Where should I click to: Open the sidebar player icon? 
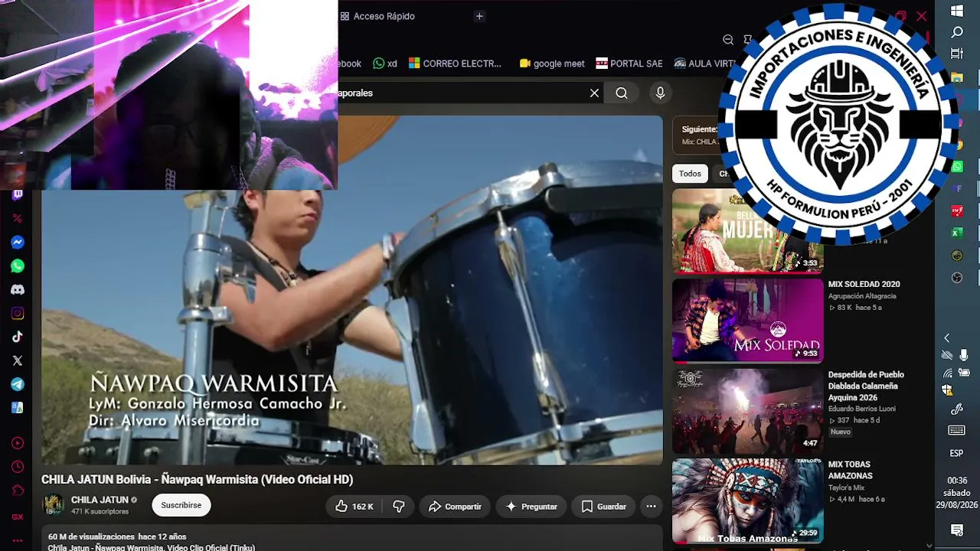[18, 443]
